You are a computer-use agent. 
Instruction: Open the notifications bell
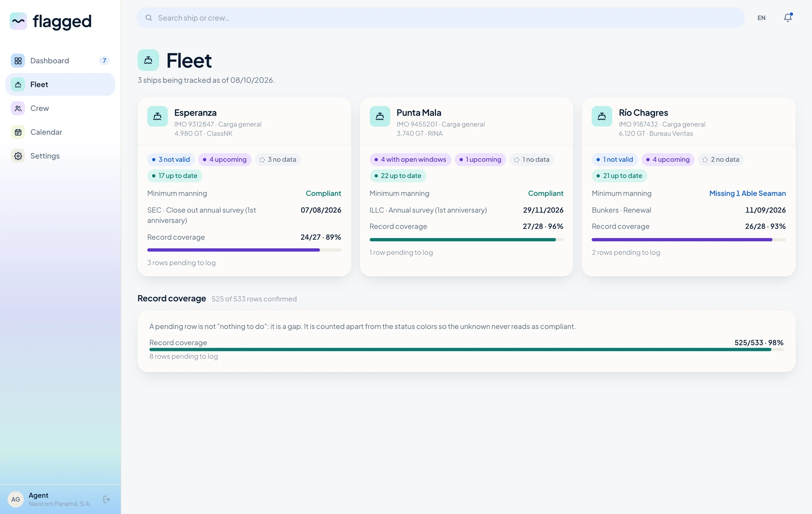pos(788,18)
